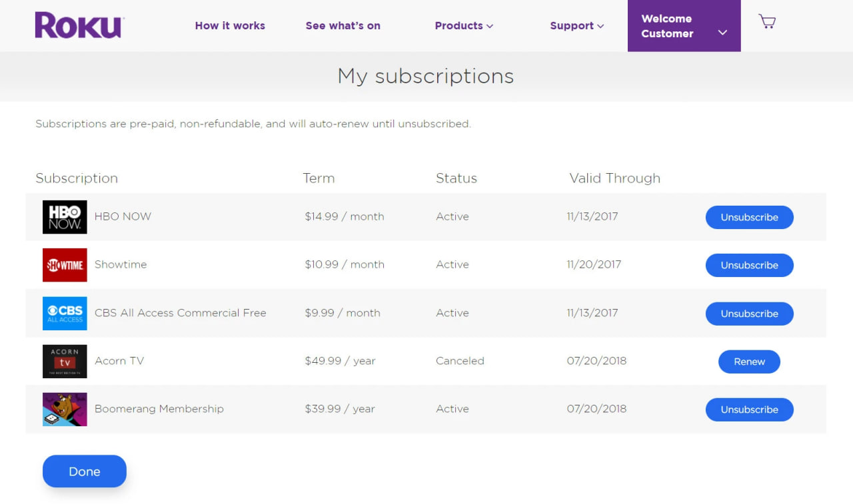Viewport: 853px width, 504px height.
Task: Click the $49.99 / year term
Action: [340, 361]
